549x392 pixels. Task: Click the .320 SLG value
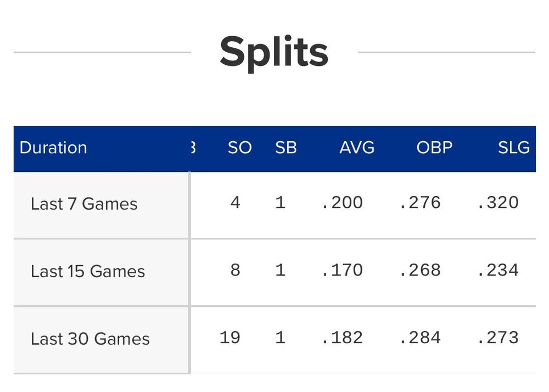point(498,203)
